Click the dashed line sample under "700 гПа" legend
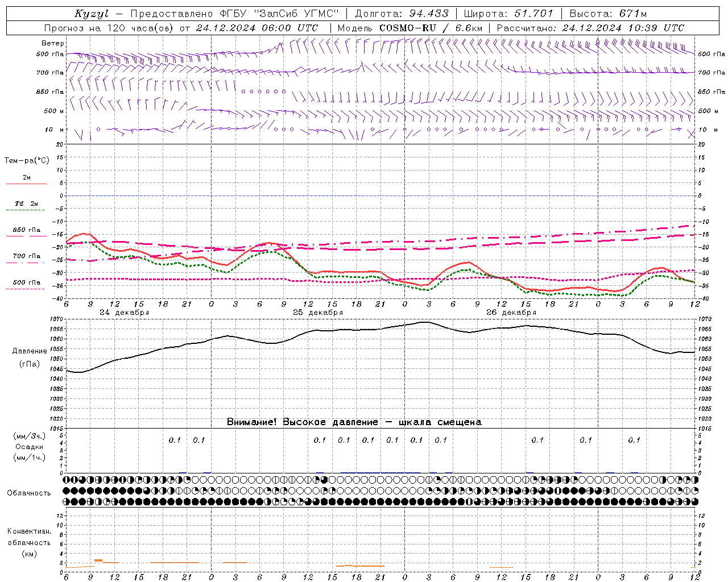Image resolution: width=728 pixels, height=582 pixels. click(25, 263)
